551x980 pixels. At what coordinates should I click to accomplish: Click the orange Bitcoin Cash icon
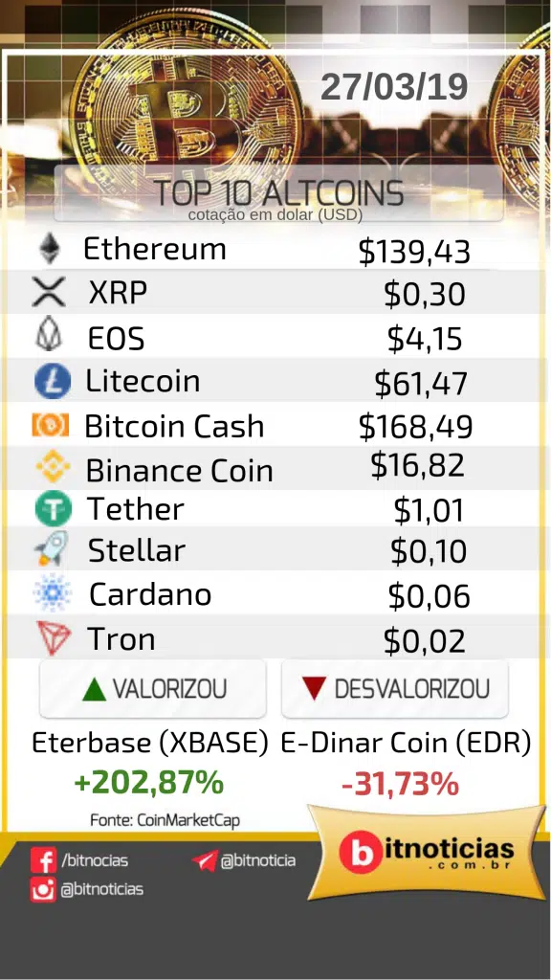pos(51,426)
